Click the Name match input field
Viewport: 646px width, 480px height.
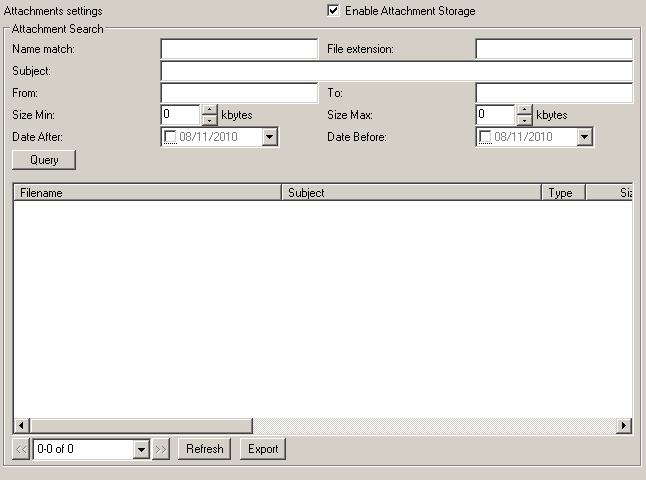[239, 49]
